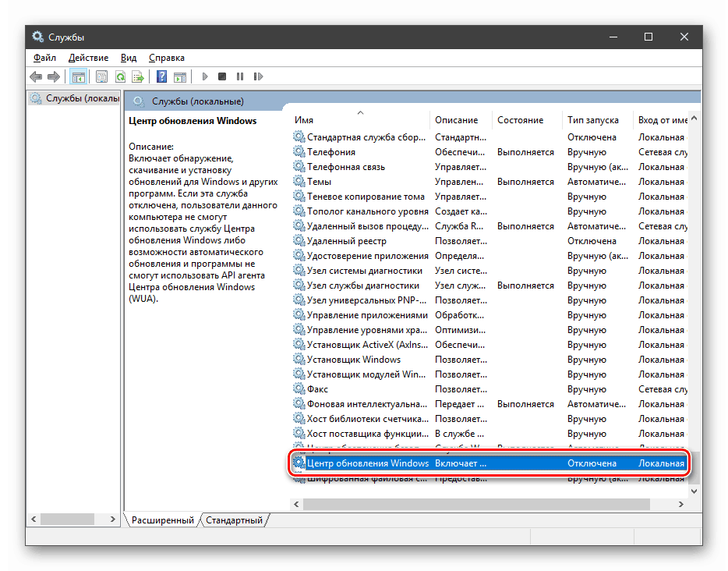Open the Действие menu
The image size is (728, 571).
click(88, 58)
